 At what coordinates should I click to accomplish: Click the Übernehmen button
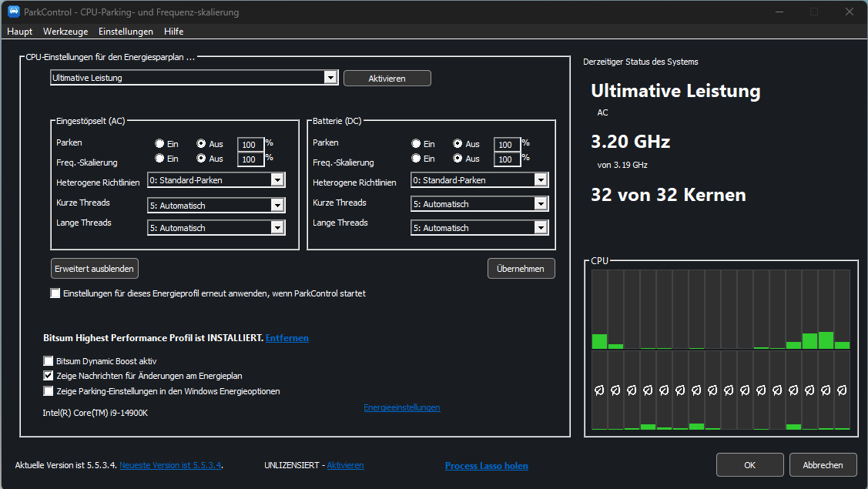(521, 269)
